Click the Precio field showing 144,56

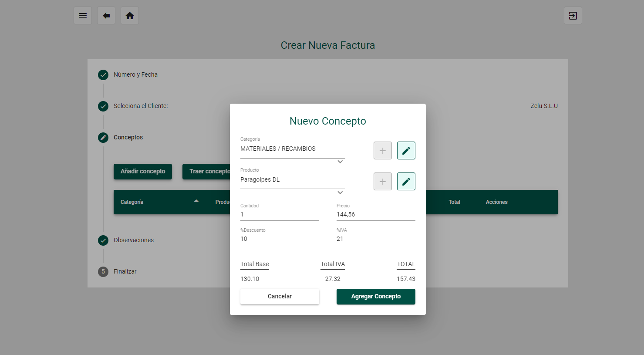(375, 214)
